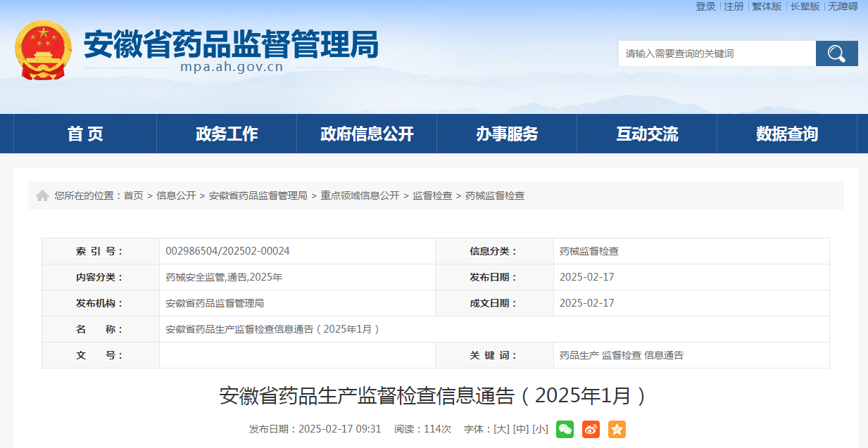Set font size to large [大]
The height and width of the screenshot is (448, 868).
coord(501,429)
